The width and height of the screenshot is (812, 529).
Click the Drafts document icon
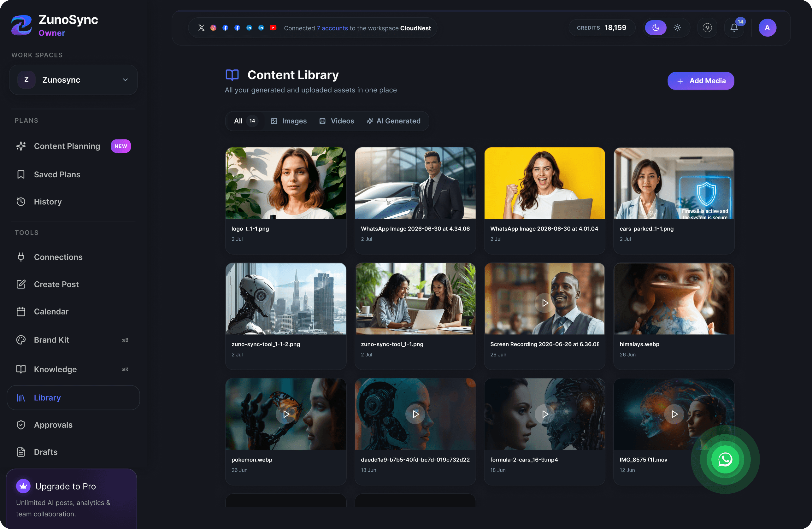21,452
